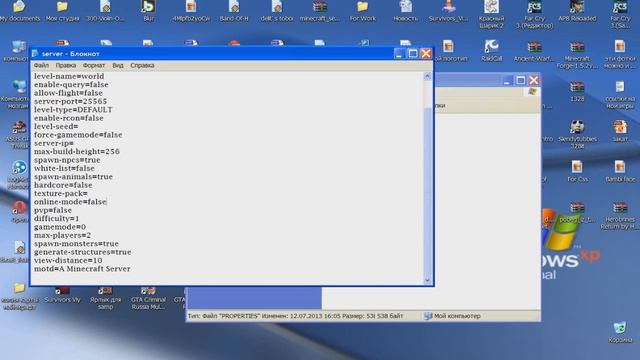
Task: Open the Корзина recycle bin
Action: click(620, 332)
